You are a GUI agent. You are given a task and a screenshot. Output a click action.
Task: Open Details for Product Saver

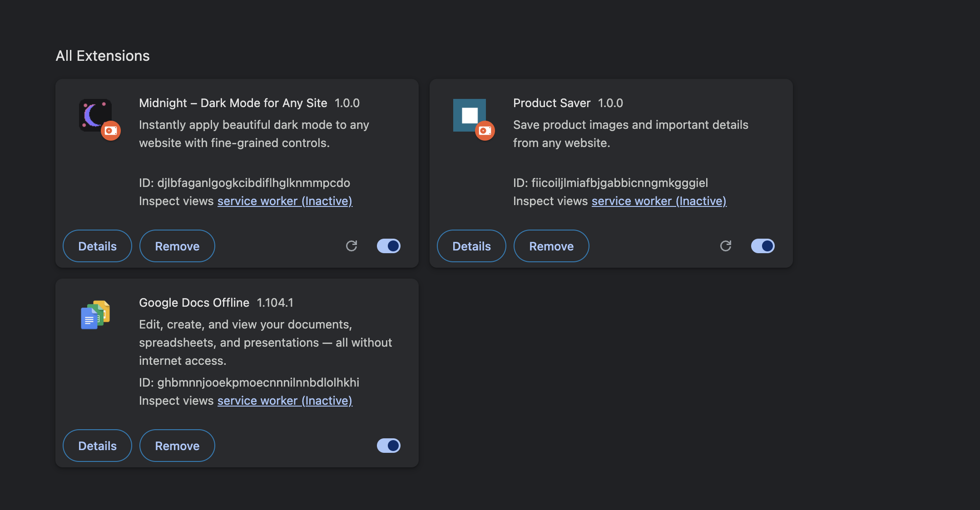471,246
